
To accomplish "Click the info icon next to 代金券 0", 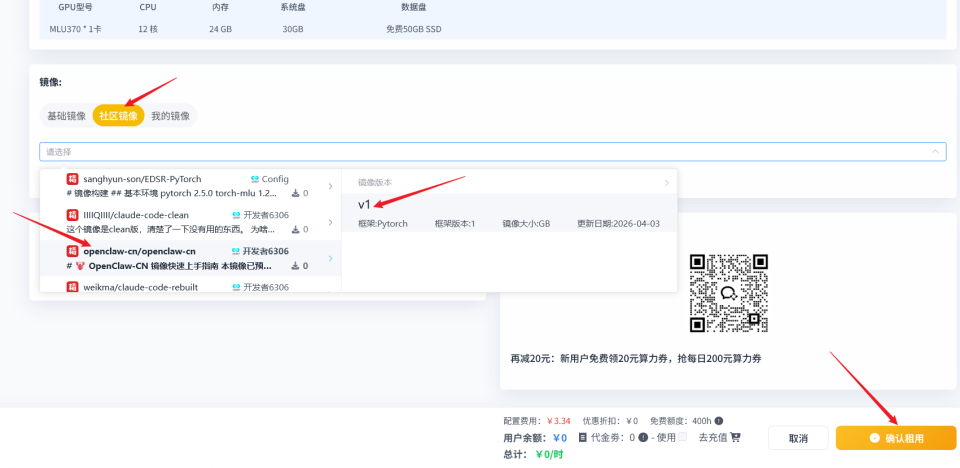I will pyautogui.click(x=643, y=437).
